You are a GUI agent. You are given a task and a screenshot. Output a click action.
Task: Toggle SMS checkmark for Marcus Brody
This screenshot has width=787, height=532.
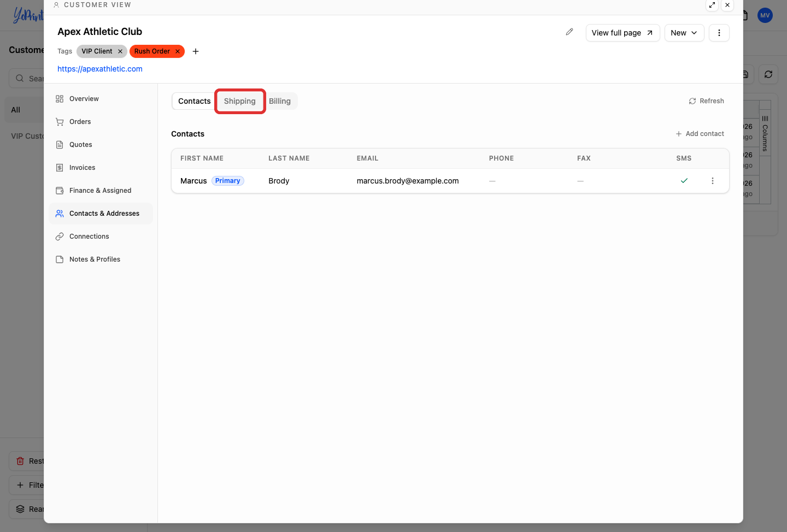tap(684, 181)
